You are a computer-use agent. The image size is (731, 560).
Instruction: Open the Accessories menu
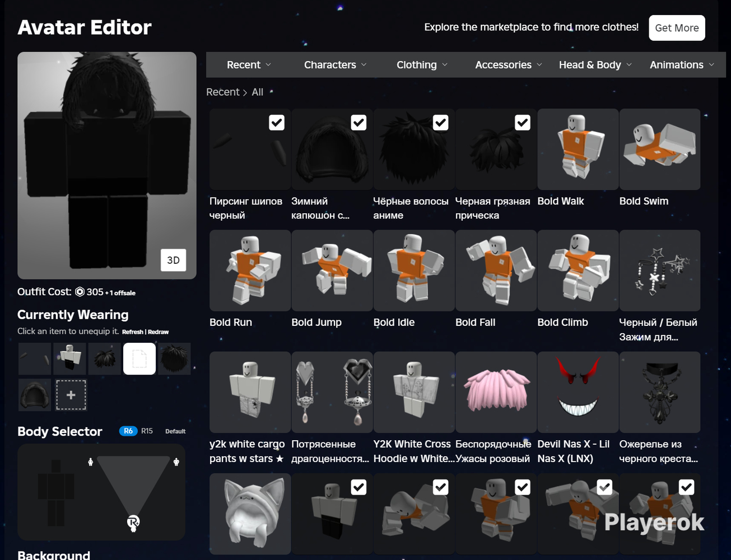508,65
